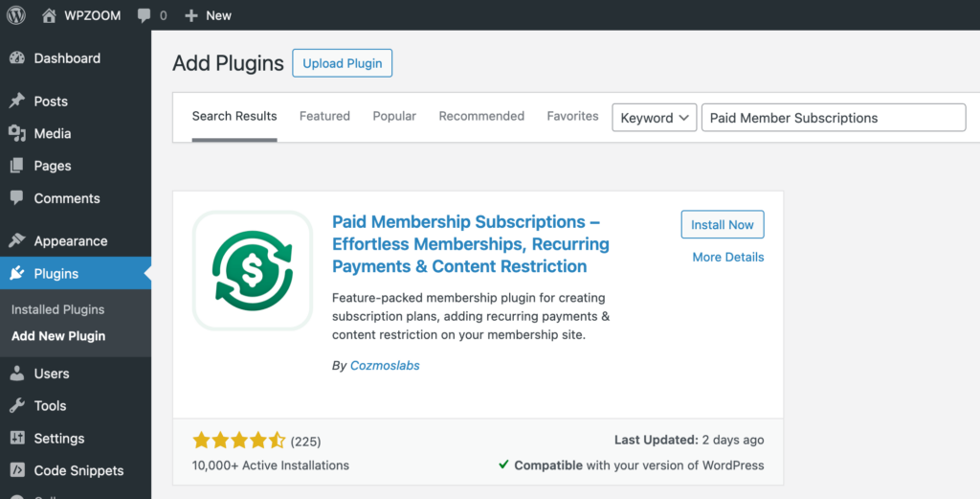This screenshot has width=980, height=499.
Task: Click the Settings sliders icon
Action: 17,439
